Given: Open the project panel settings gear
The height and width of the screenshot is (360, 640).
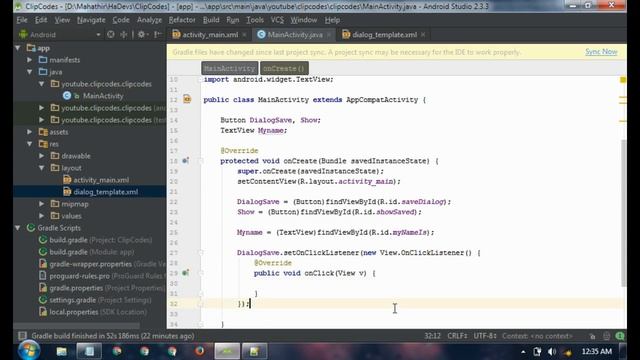Looking at the screenshot, I should click(x=141, y=35).
